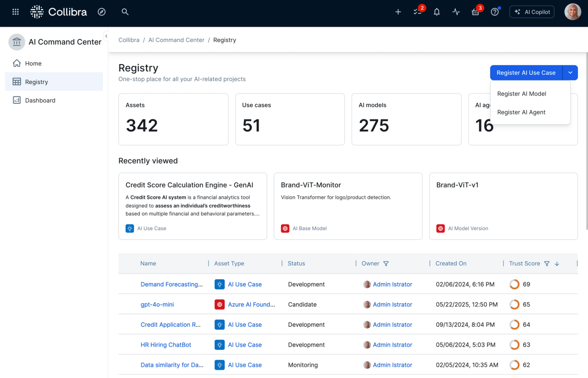Open global search
The width and height of the screenshot is (588, 378).
point(125,12)
